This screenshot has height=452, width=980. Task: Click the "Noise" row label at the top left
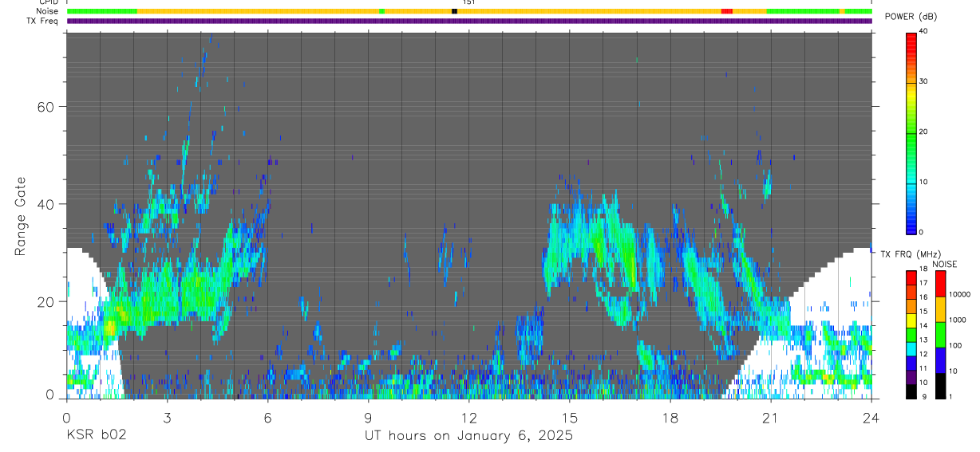pyautogui.click(x=48, y=11)
